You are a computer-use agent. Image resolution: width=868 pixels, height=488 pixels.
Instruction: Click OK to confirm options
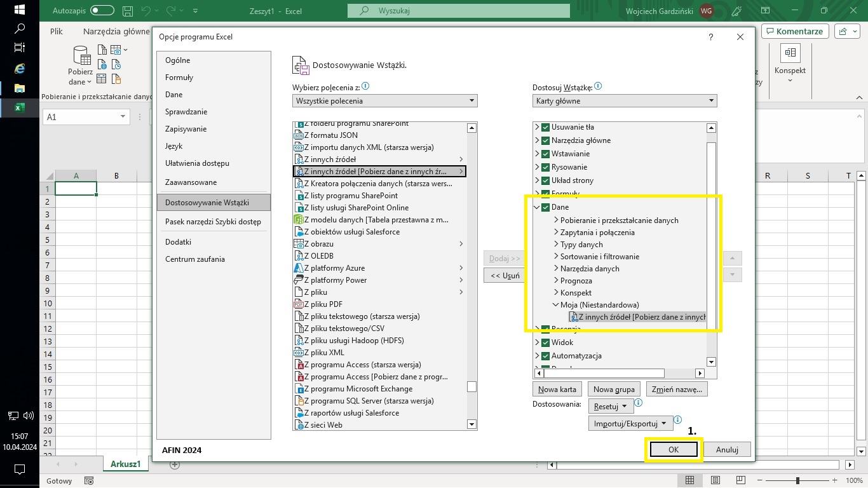(x=674, y=449)
